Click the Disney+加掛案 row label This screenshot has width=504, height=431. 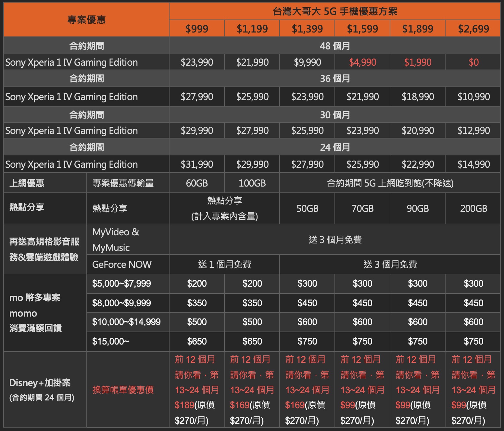(40, 383)
